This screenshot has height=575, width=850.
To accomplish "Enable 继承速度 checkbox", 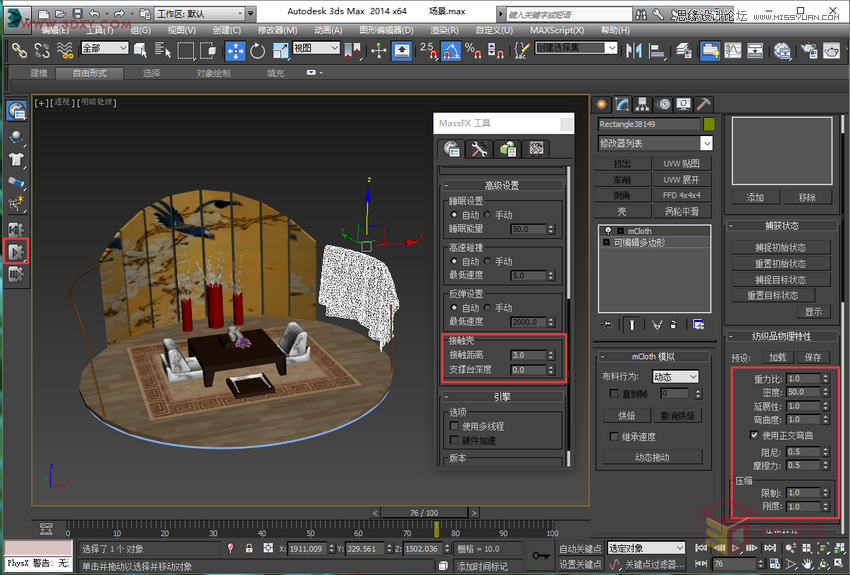I will coord(614,436).
